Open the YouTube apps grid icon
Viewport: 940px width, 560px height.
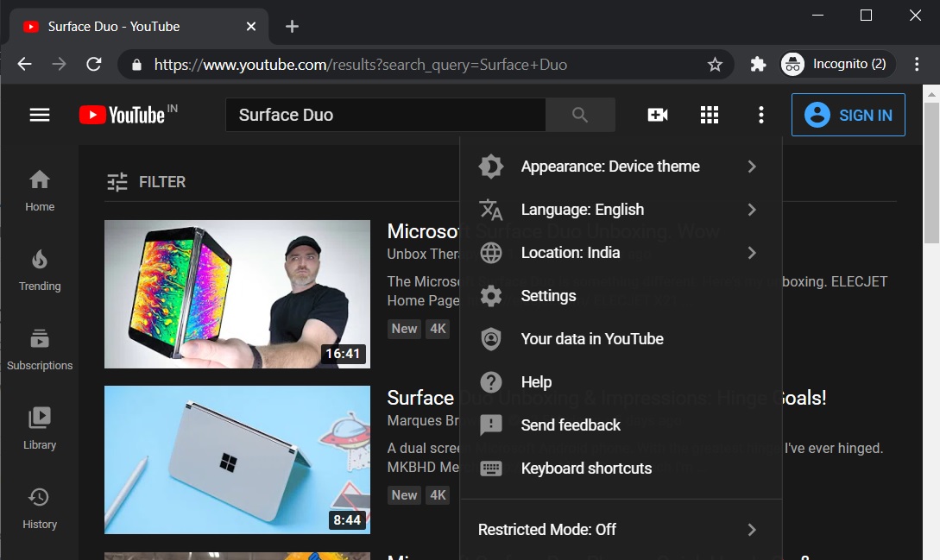coord(709,114)
